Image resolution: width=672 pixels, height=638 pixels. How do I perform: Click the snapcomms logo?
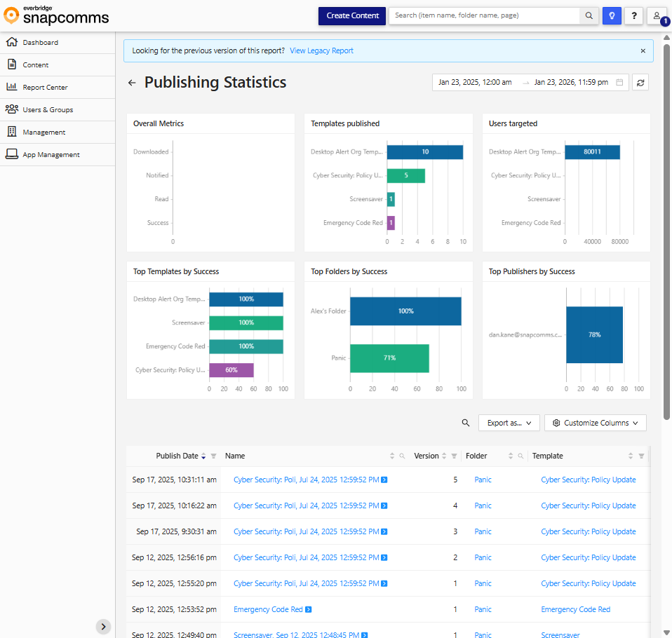coord(56,16)
